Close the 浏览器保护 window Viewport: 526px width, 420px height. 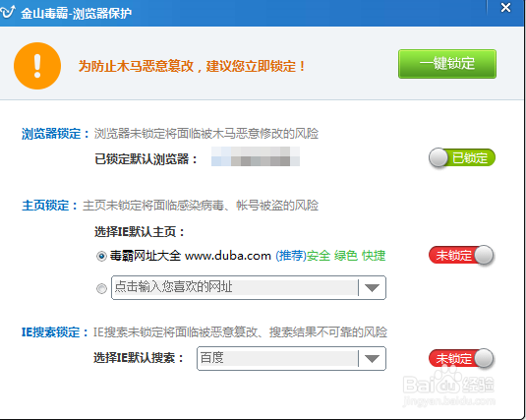(x=505, y=8)
